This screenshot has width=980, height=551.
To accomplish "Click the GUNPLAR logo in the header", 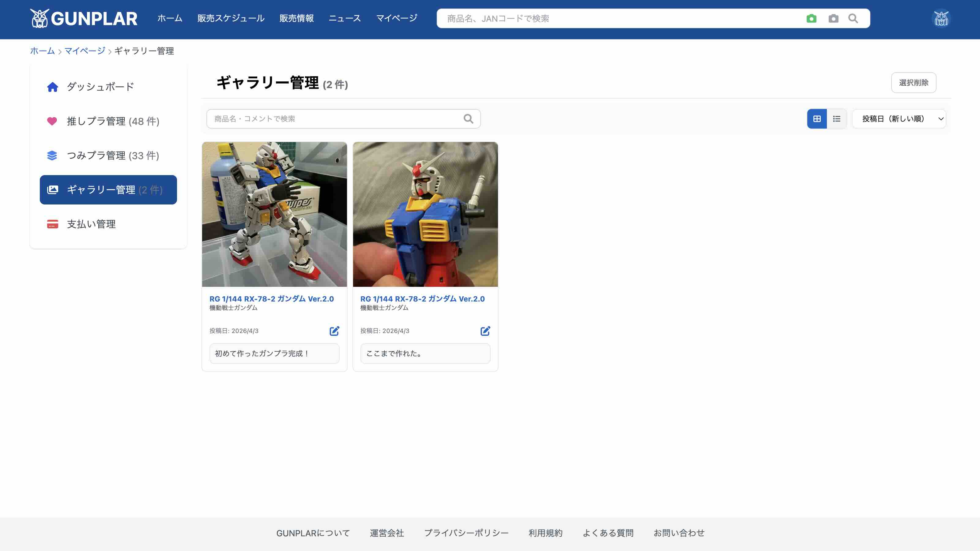I will 84,18.
